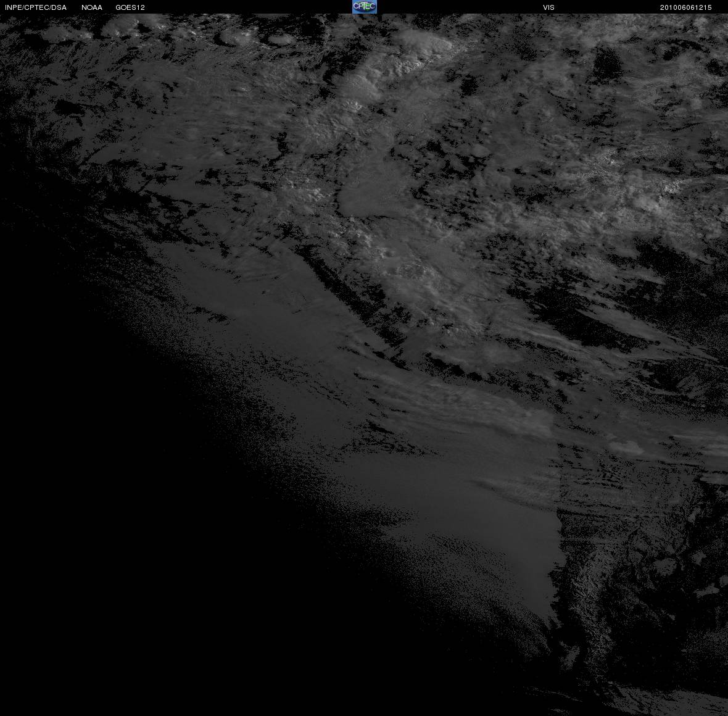Click the INPE/CPTEC/DSA header text

(36, 7)
